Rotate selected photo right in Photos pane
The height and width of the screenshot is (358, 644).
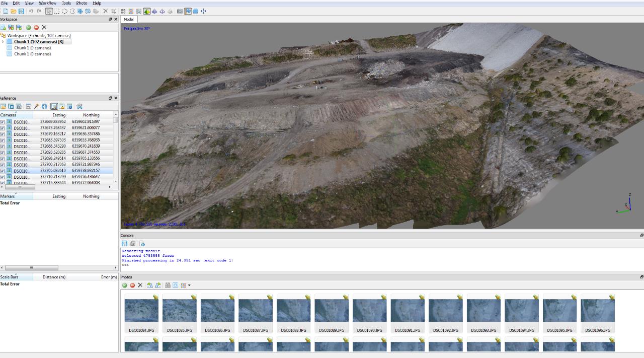point(157,285)
